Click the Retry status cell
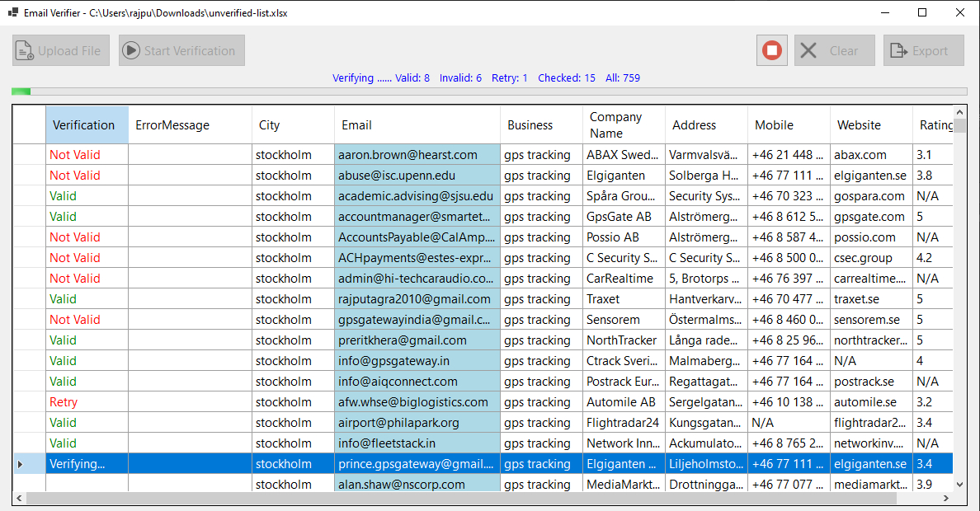The height and width of the screenshot is (511, 980). coord(87,402)
